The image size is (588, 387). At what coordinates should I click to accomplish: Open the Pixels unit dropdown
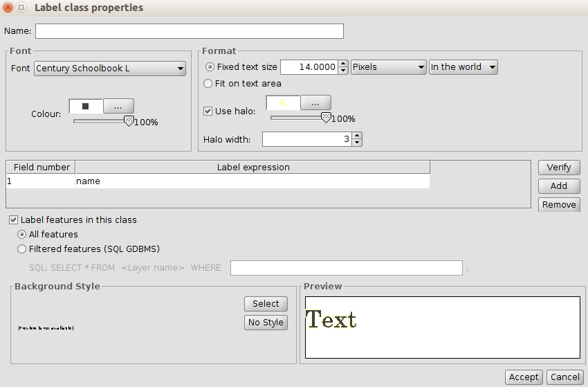click(x=388, y=67)
